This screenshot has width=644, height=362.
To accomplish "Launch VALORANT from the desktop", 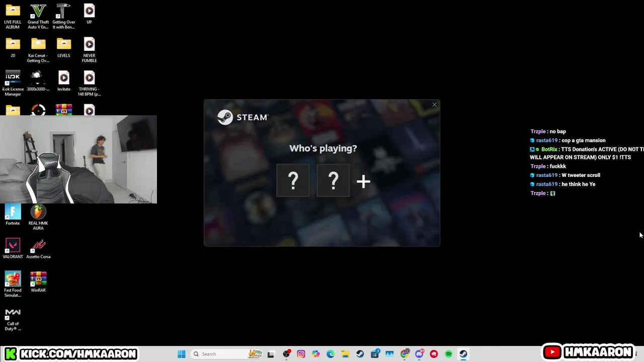I will (x=13, y=249).
